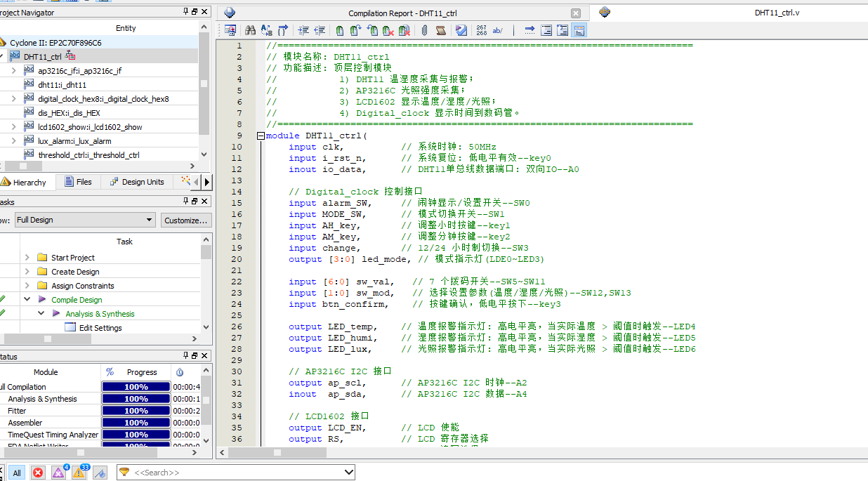Click the message Search input field
Screen dimensions: 868x481
pyautogui.click(x=237, y=473)
